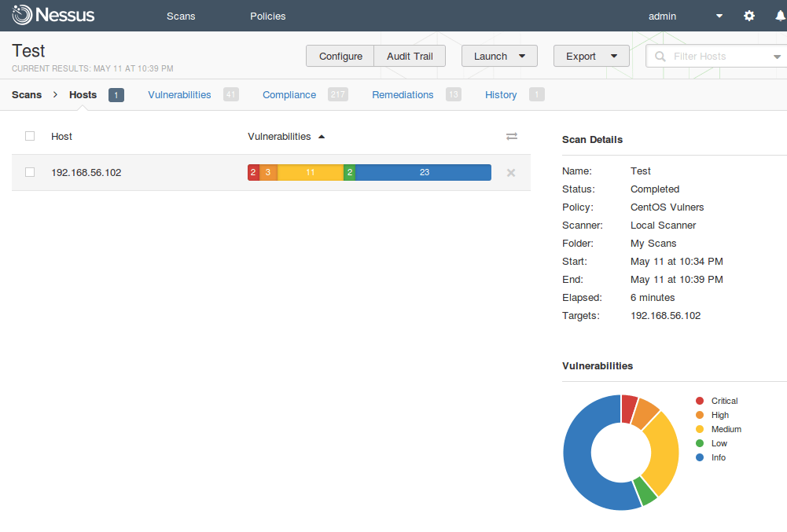
Task: Switch to the Vulnerabilities tab
Action: (x=179, y=94)
